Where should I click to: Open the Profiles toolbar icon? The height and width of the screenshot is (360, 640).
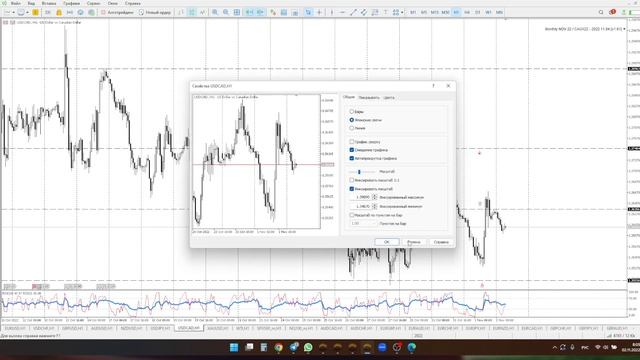click(x=21, y=12)
